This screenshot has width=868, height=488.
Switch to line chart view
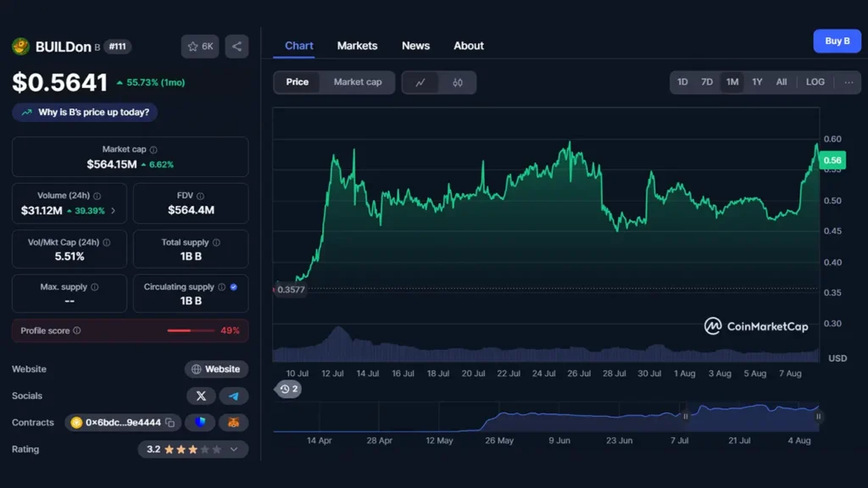pyautogui.click(x=420, y=82)
